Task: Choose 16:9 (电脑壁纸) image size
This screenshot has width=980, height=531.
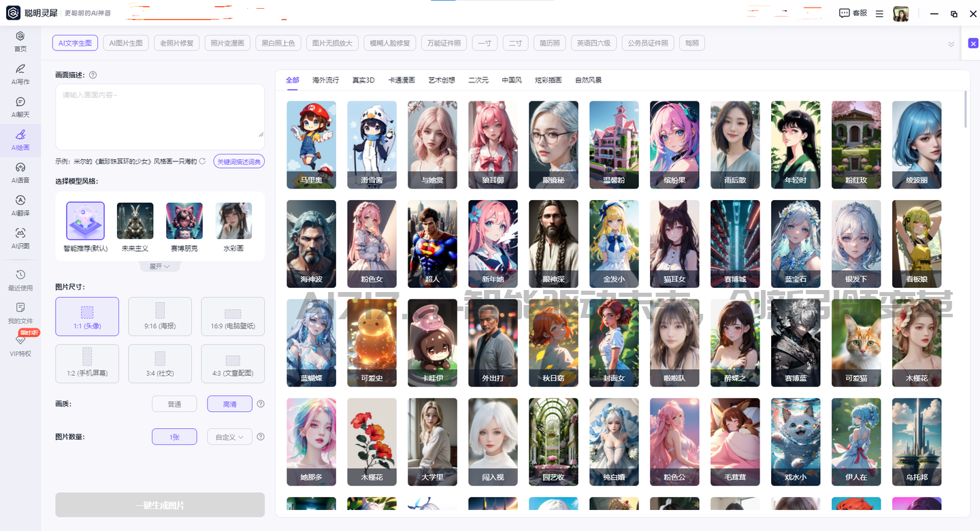Action: tap(233, 317)
